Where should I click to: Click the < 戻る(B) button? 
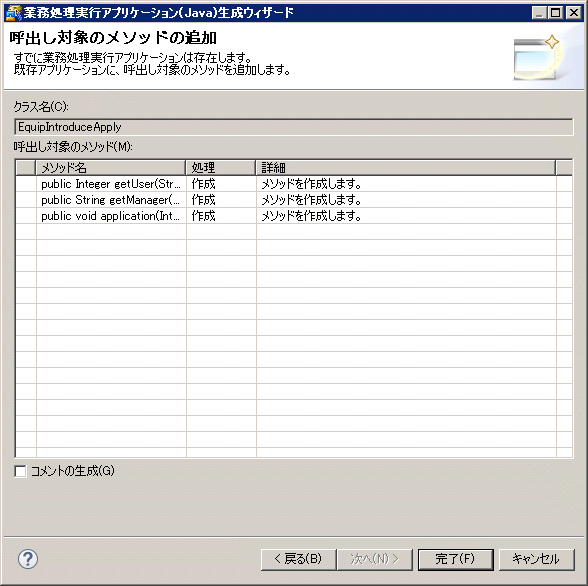click(x=298, y=559)
